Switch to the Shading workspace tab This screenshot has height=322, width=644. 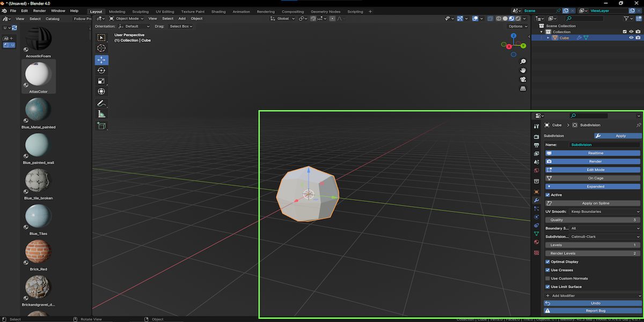219,10
